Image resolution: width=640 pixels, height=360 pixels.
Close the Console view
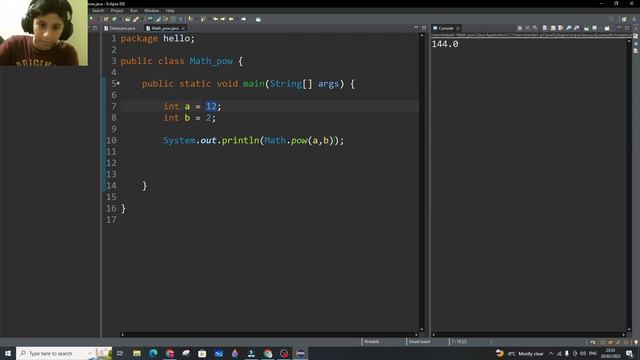point(458,28)
